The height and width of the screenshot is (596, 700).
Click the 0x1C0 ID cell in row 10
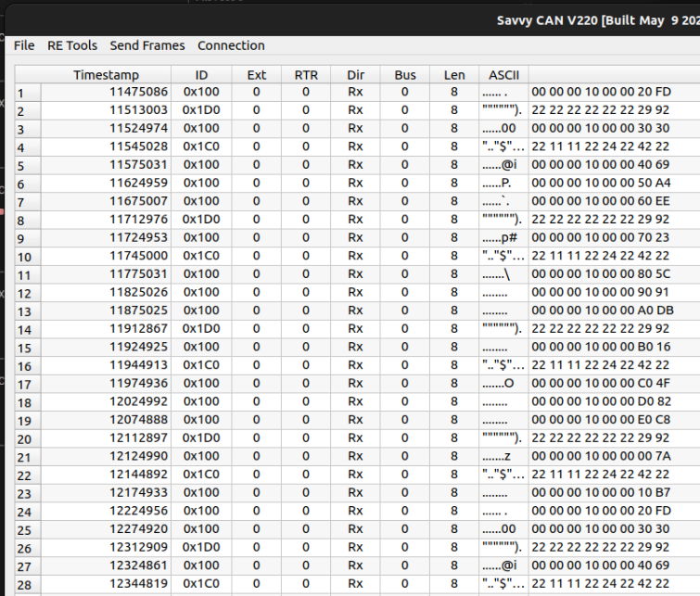coord(201,256)
